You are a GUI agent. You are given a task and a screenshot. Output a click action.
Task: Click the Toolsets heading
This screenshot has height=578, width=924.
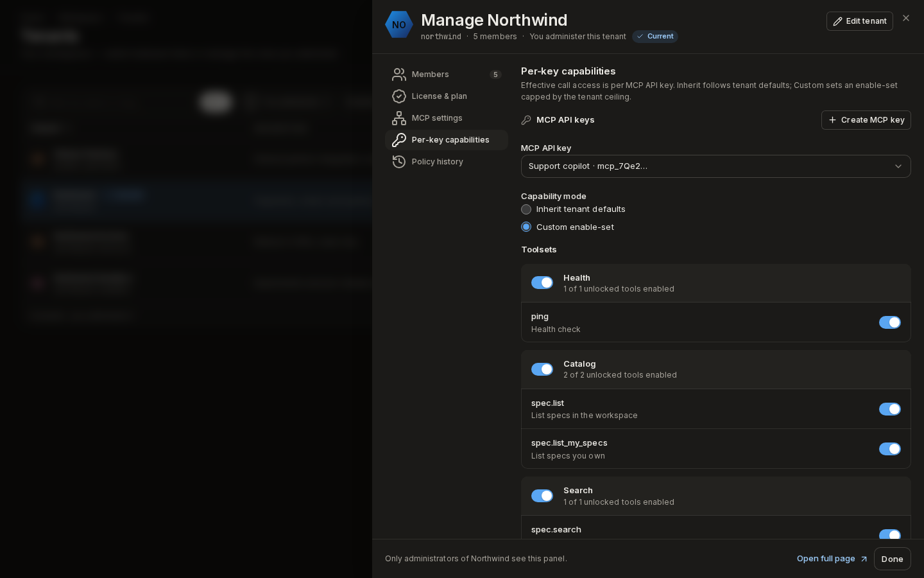point(539,250)
